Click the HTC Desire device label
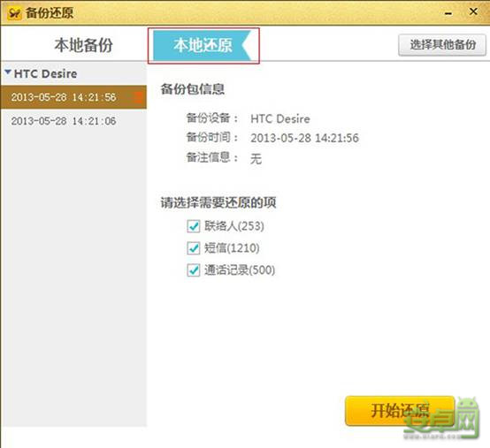Viewport: 490px width, 448px height. point(46,74)
